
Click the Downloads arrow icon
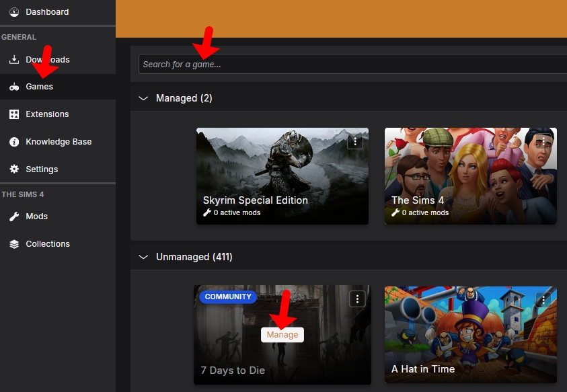click(13, 60)
